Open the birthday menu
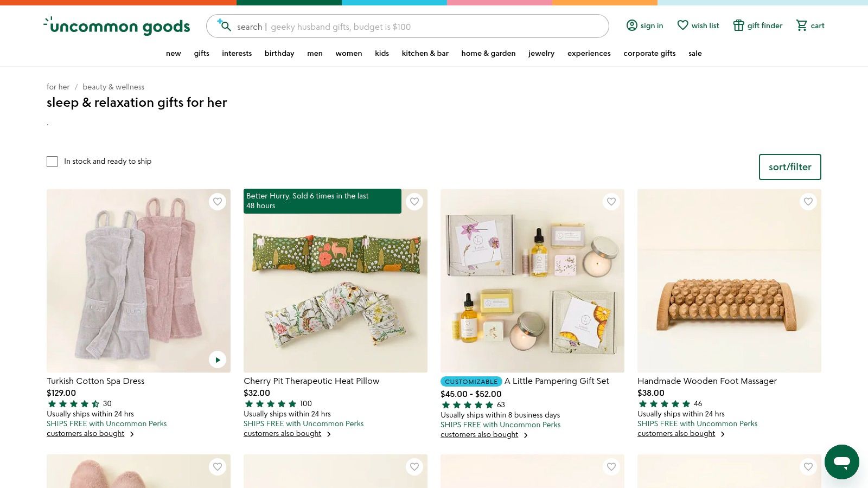This screenshot has height=488, width=868. [279, 53]
